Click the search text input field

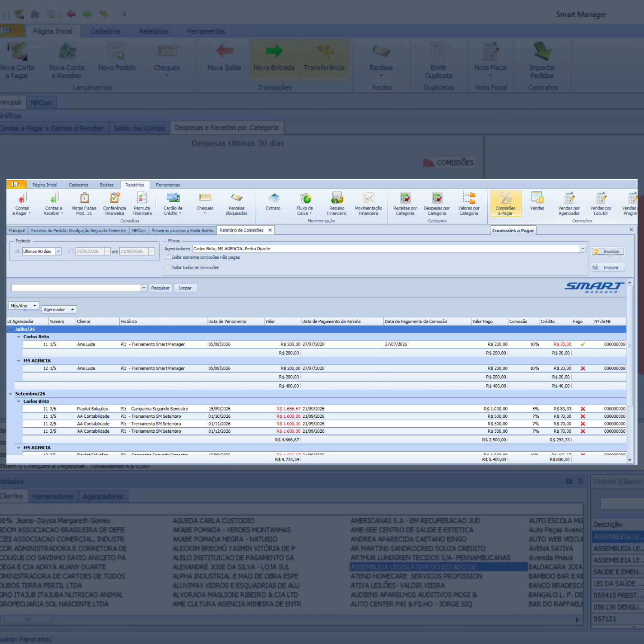76,288
